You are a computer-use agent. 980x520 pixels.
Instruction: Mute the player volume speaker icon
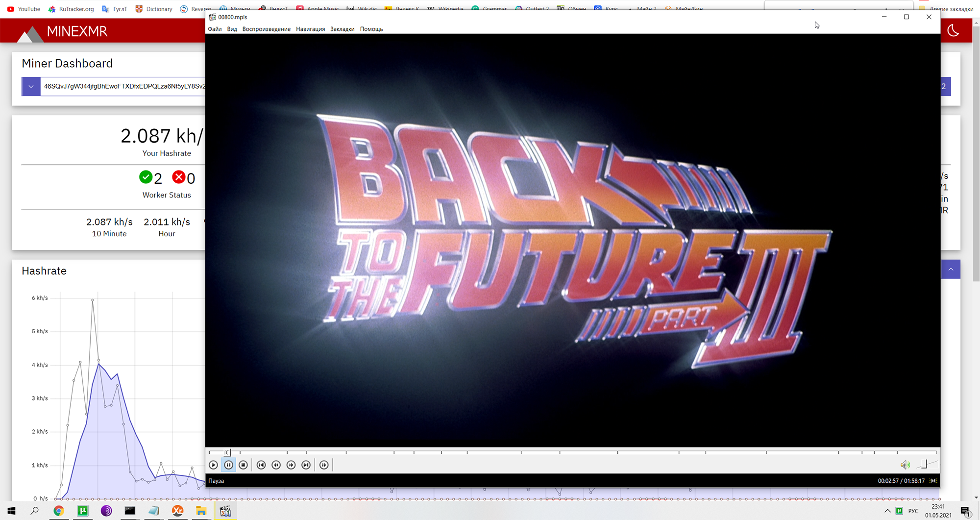(x=905, y=465)
